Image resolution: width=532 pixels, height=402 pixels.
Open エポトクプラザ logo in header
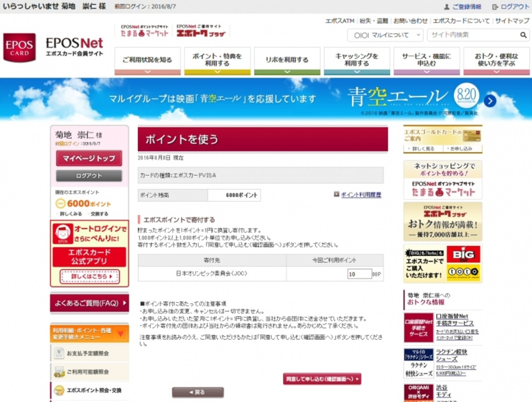(x=201, y=31)
